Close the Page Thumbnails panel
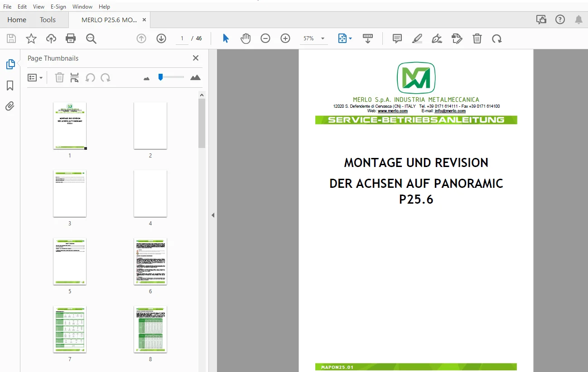The width and height of the screenshot is (588, 372). pyautogui.click(x=196, y=58)
